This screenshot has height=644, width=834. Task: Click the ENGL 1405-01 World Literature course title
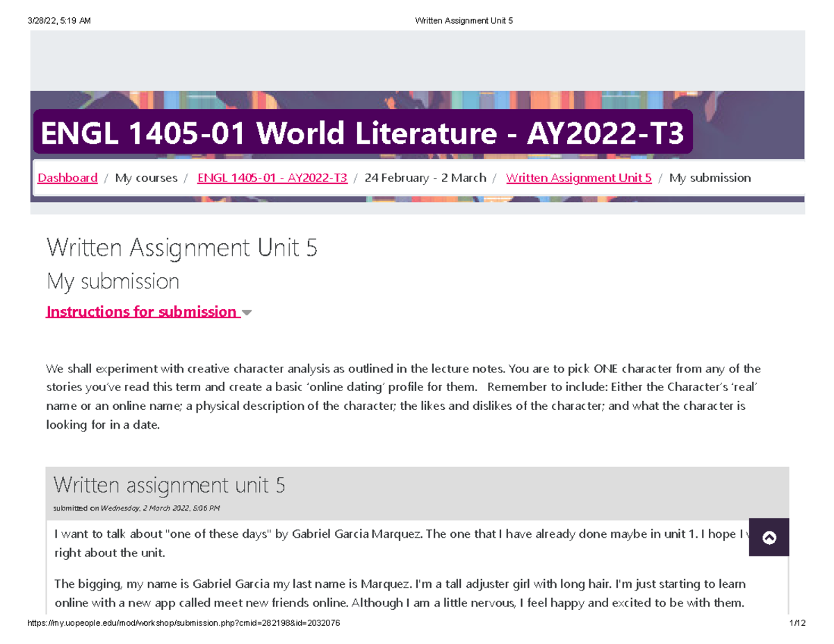(363, 132)
